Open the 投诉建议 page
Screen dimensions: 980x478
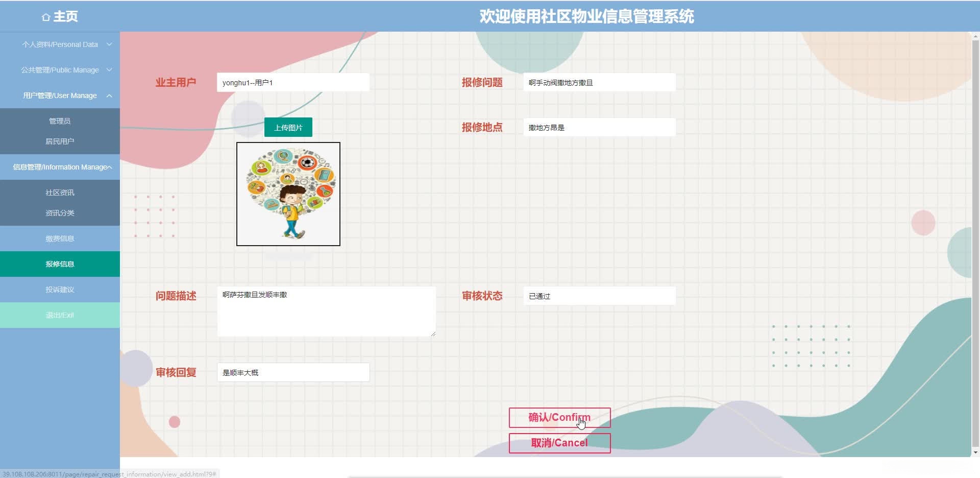(60, 290)
